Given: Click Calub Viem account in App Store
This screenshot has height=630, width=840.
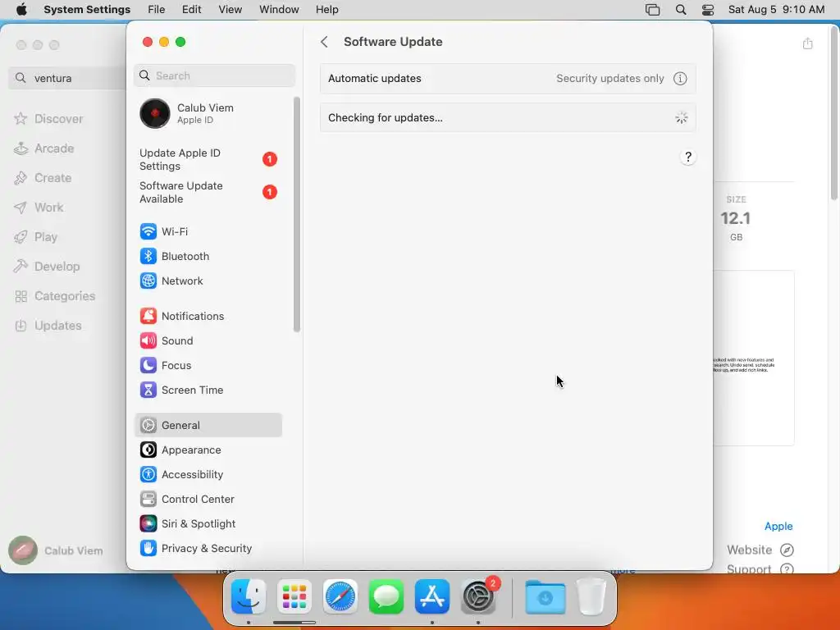Looking at the screenshot, I should [x=57, y=550].
